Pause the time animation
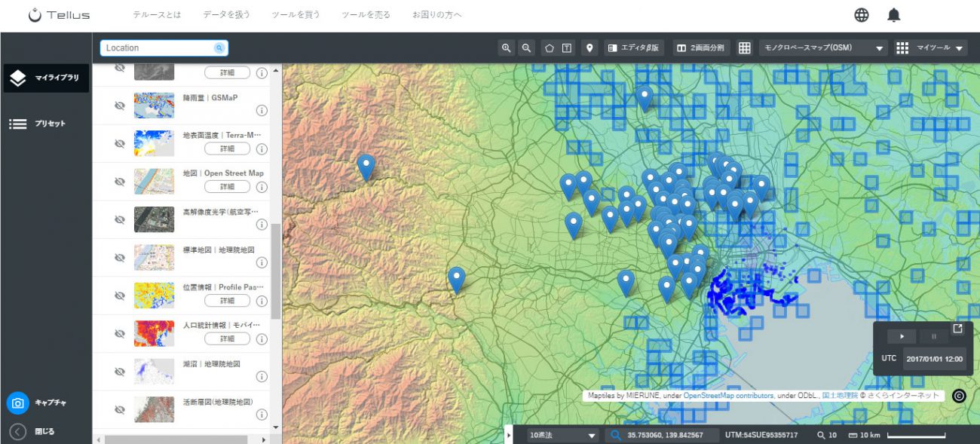This screenshot has width=980, height=444. [934, 336]
